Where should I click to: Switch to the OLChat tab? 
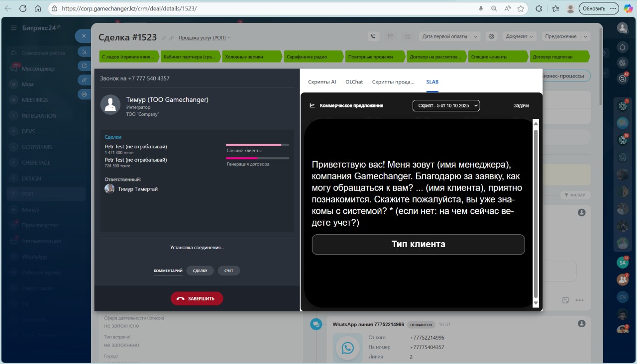pyautogui.click(x=354, y=82)
